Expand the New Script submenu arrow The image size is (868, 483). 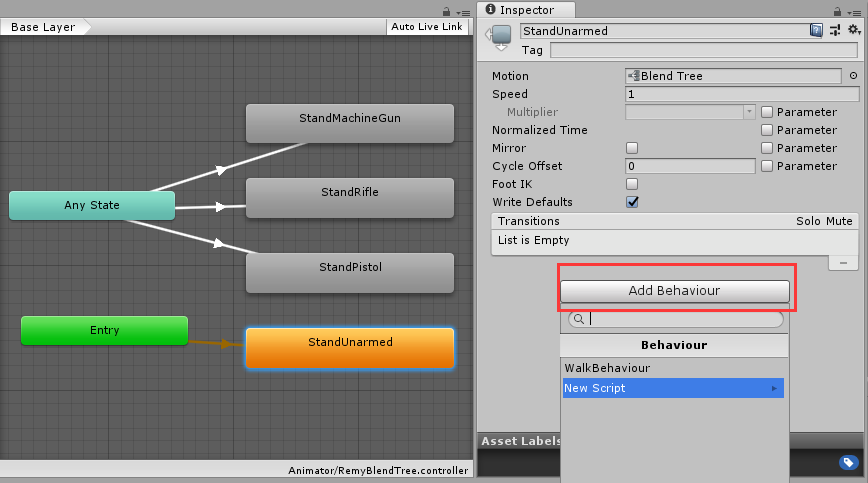click(774, 388)
